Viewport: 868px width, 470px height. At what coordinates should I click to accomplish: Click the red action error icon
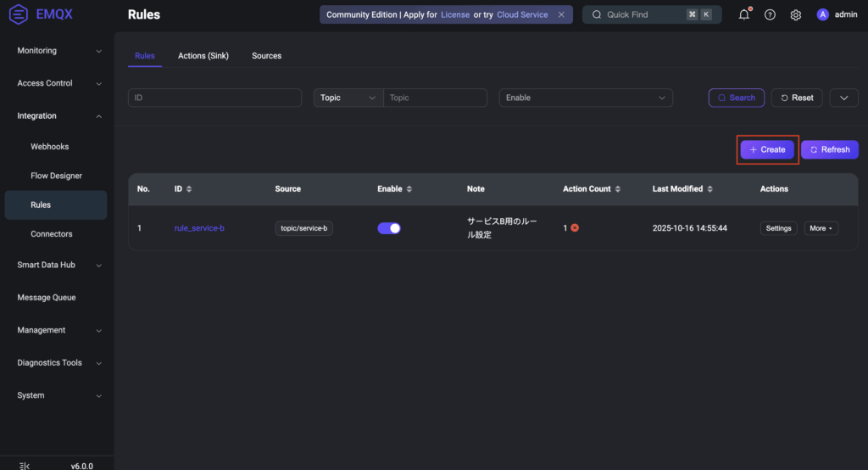pos(575,228)
